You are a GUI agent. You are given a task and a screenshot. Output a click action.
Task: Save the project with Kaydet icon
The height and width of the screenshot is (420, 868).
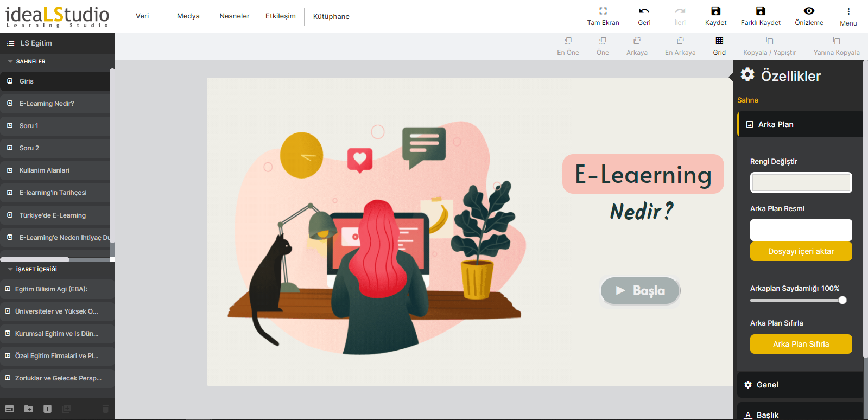[x=715, y=11]
